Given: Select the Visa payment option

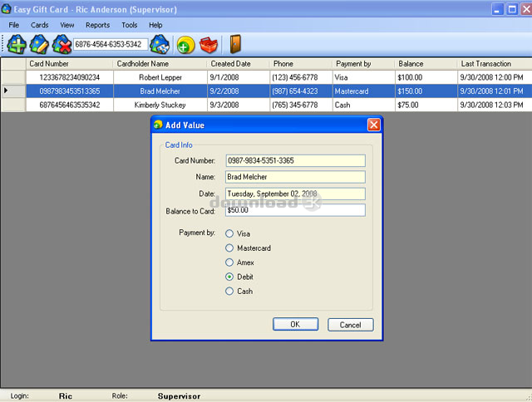Looking at the screenshot, I should coord(229,234).
